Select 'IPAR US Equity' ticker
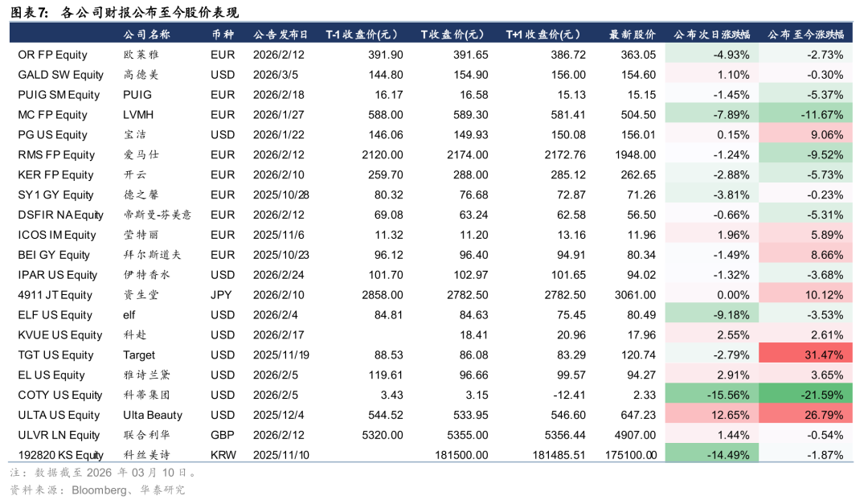Viewport: 868px width, 500px height. click(58, 275)
